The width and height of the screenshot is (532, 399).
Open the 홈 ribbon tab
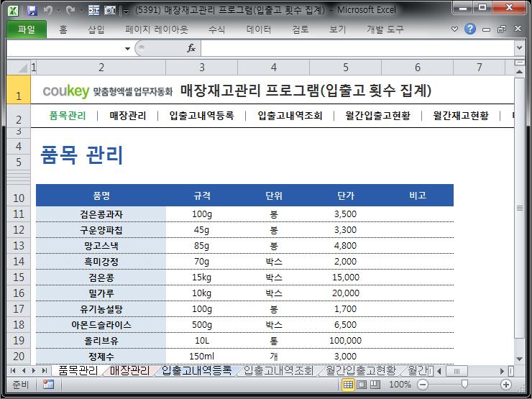[x=63, y=29]
